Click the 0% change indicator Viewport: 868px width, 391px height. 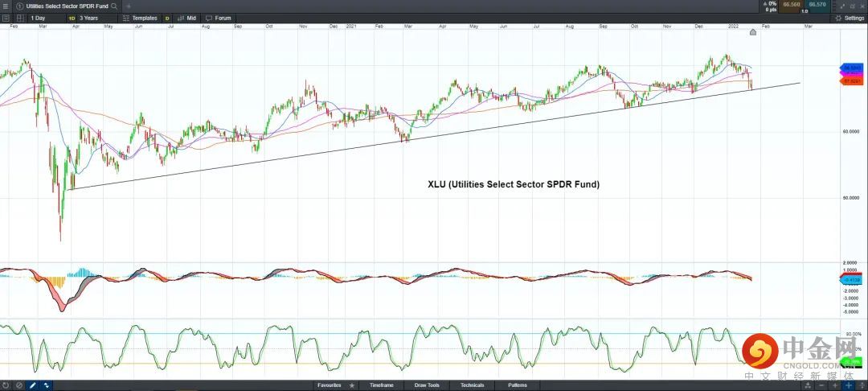770,4
